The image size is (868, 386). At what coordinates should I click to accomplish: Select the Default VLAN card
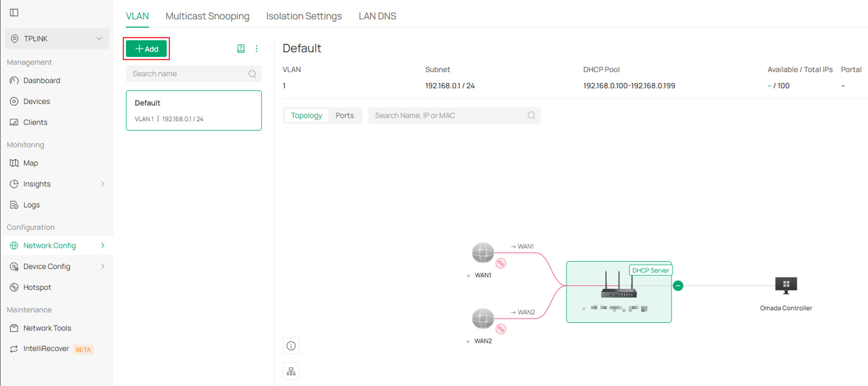[x=194, y=110]
